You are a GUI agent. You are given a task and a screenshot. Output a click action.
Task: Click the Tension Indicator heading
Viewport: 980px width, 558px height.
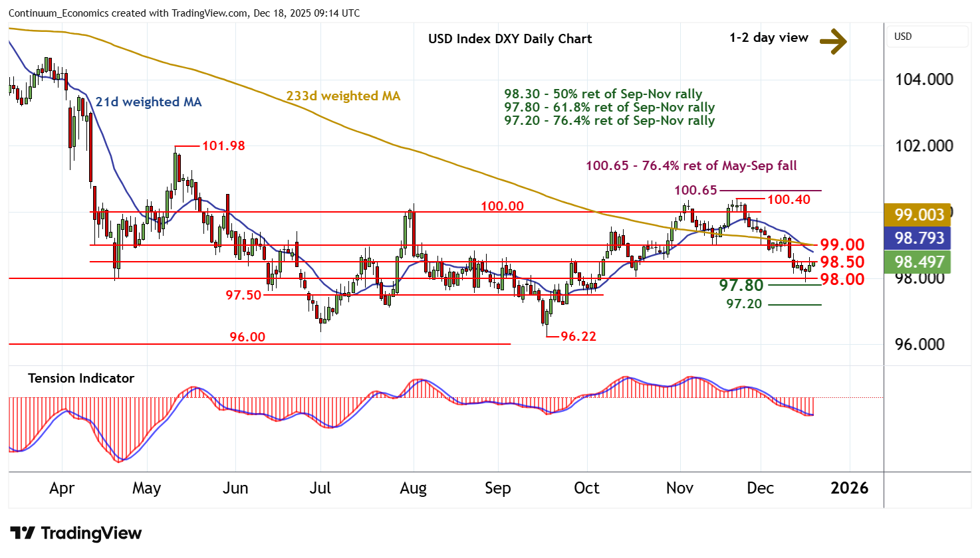[81, 378]
